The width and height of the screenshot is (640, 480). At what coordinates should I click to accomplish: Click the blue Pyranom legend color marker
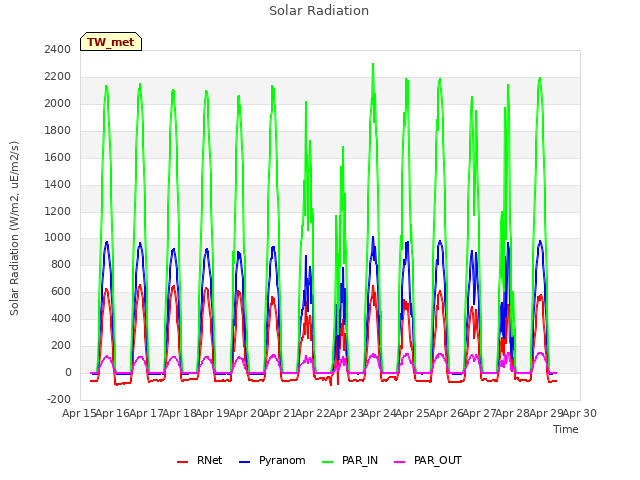click(244, 462)
